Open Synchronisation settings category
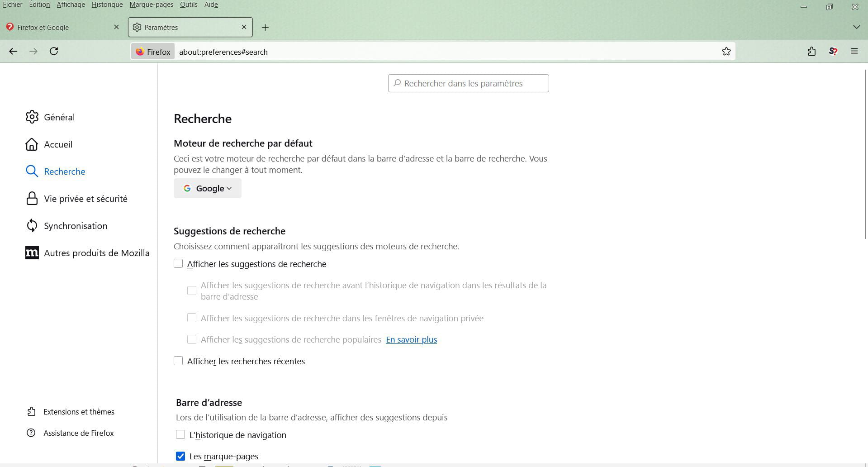The width and height of the screenshot is (868, 467). pyautogui.click(x=76, y=226)
